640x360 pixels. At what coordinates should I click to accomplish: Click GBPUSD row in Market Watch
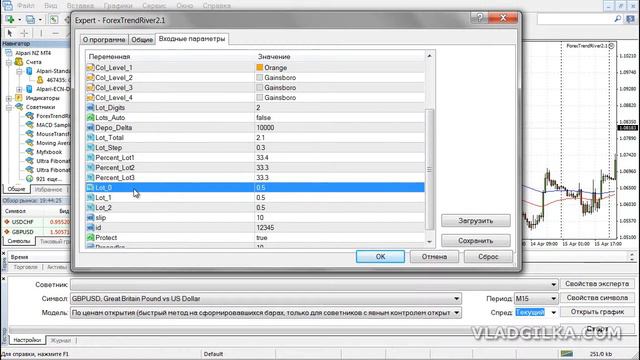tap(36, 232)
